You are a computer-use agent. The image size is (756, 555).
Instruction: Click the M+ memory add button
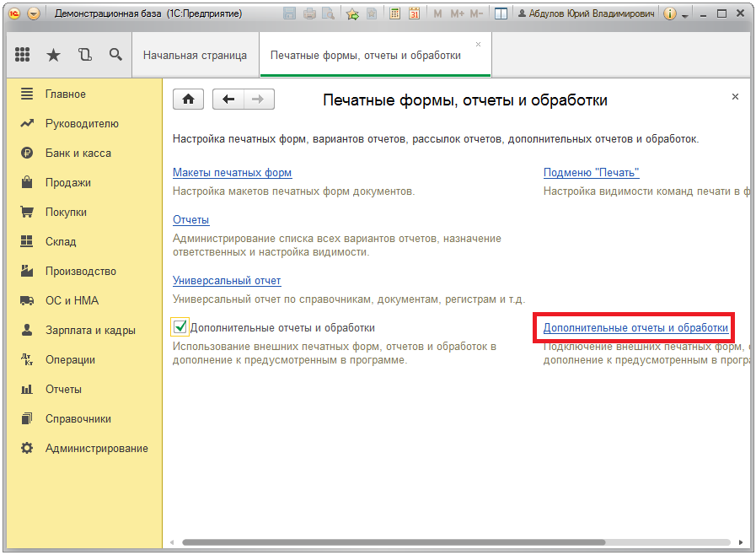click(457, 14)
